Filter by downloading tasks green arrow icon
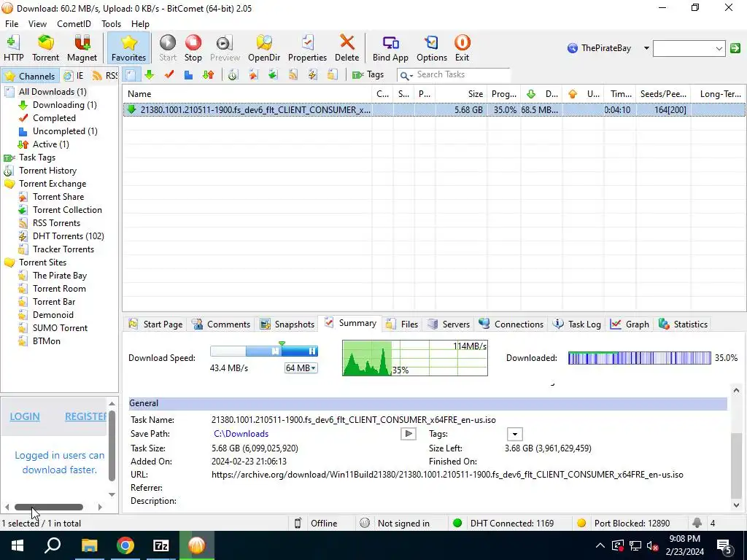Screen dimensions: 747x560 149,75
